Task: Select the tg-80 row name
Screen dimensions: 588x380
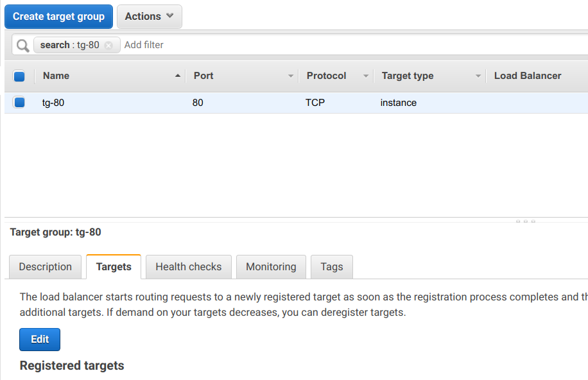Action: pyautogui.click(x=53, y=103)
